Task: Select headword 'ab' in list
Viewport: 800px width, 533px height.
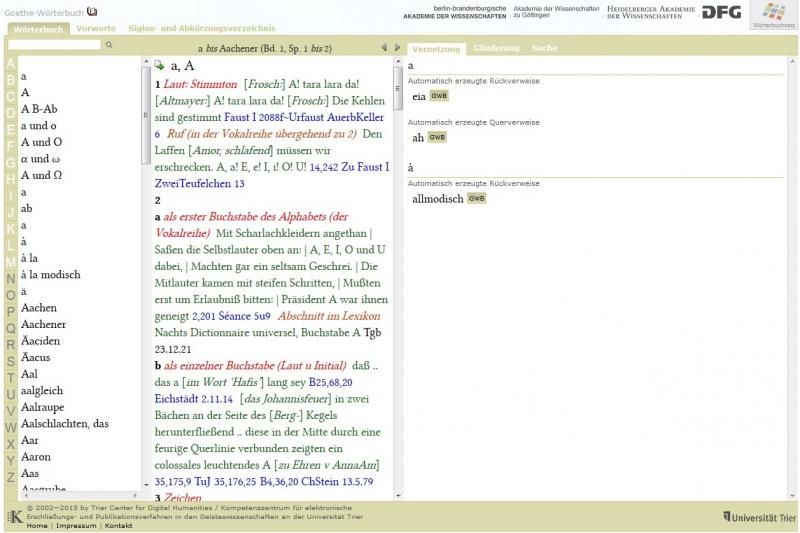Action: pyautogui.click(x=27, y=208)
